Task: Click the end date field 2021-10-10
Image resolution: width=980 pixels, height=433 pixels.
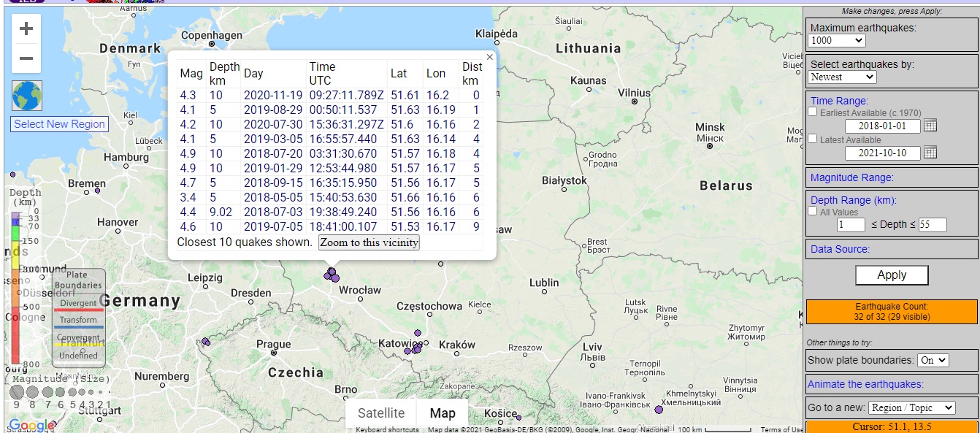Action: pos(882,153)
